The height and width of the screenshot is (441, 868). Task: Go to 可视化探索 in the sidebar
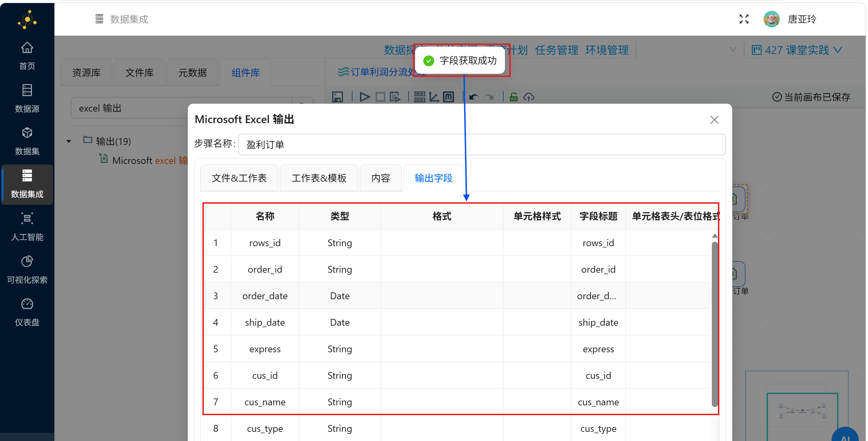(27, 270)
